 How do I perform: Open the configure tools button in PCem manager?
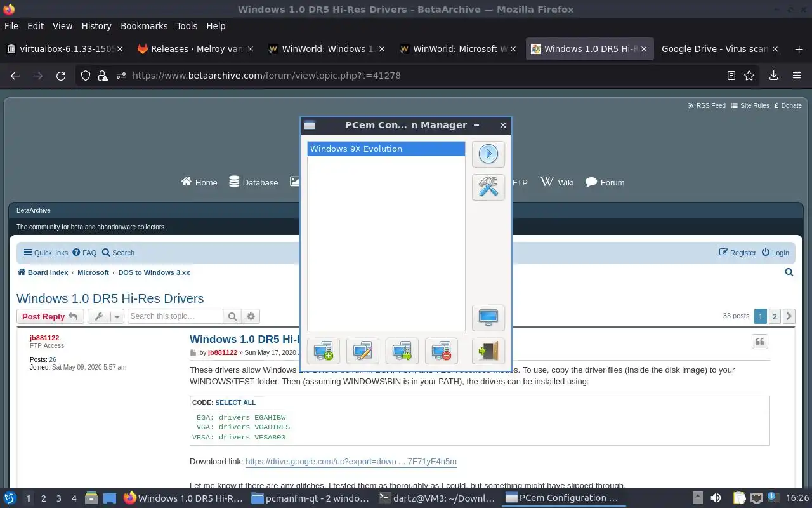point(488,187)
